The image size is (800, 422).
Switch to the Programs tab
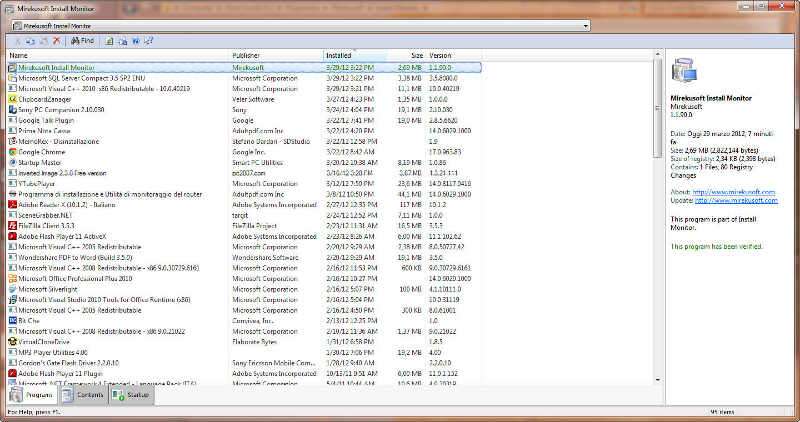point(32,395)
